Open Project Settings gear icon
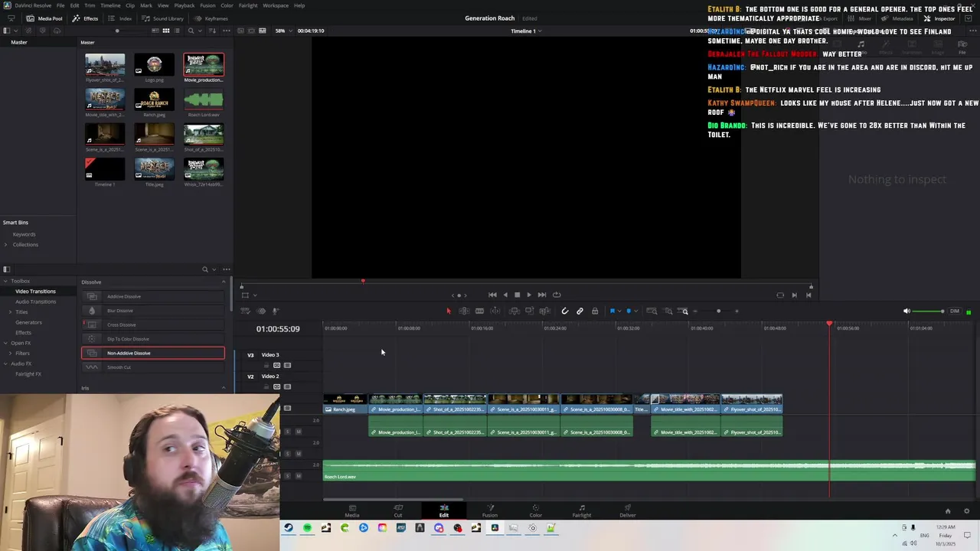980x551 pixels. (966, 511)
